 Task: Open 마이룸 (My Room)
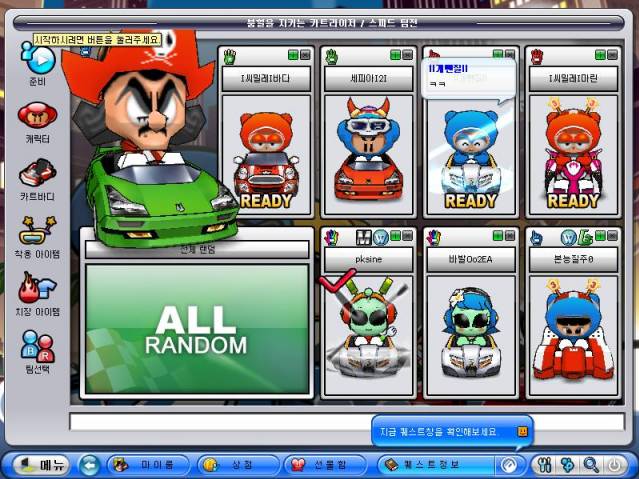click(148, 465)
